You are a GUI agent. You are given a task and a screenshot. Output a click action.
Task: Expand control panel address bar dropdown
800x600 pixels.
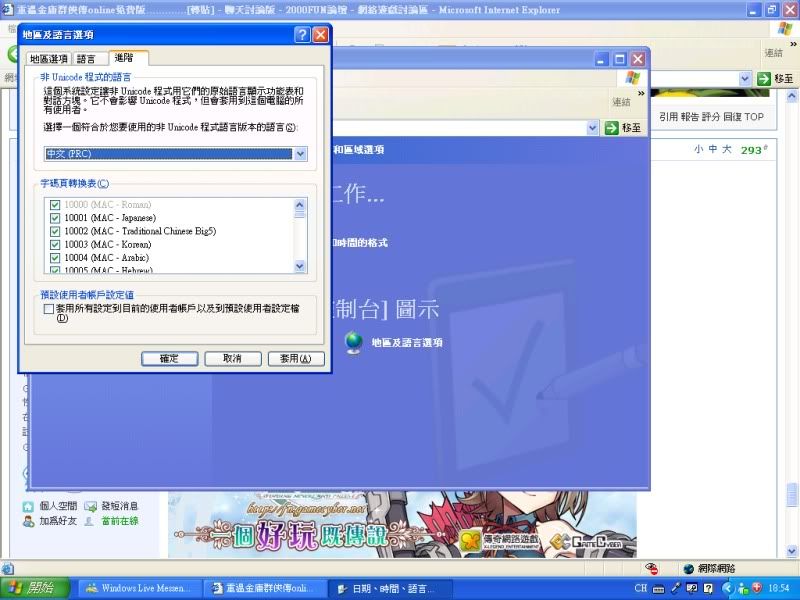[593, 128]
